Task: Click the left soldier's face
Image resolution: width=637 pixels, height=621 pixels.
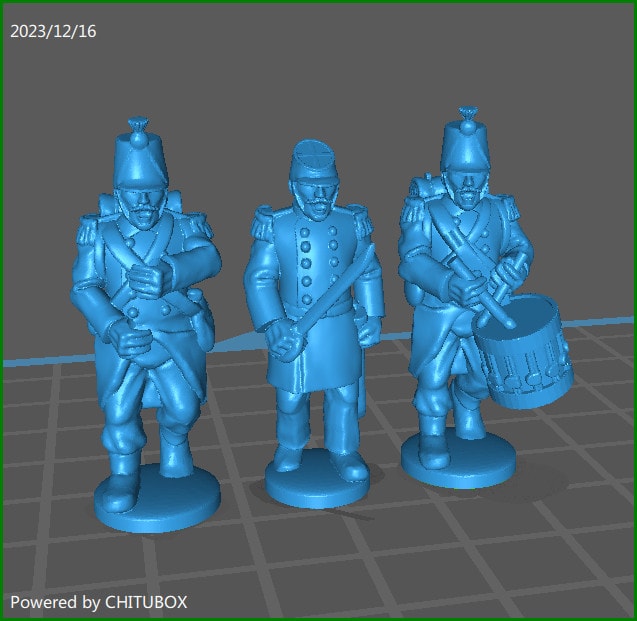Action: tap(139, 207)
